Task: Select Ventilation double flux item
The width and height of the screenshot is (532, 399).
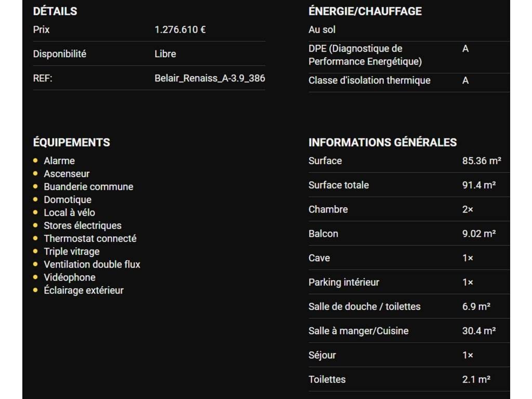Action: pyautogui.click(x=92, y=264)
